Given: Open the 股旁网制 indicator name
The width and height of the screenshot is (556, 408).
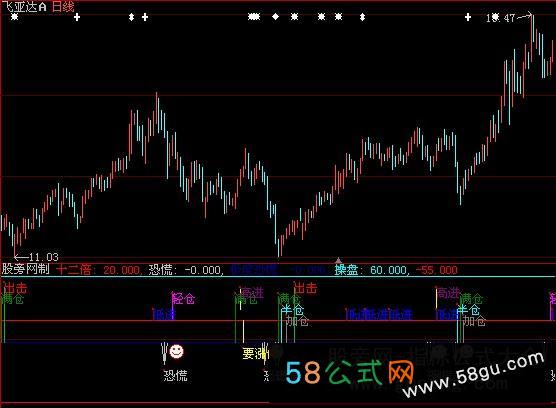Looking at the screenshot, I should 26,269.
